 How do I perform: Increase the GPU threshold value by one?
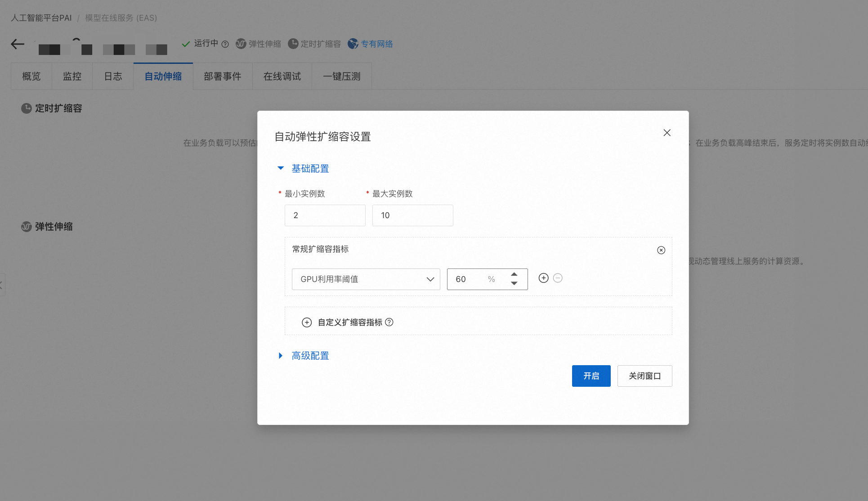[514, 274]
